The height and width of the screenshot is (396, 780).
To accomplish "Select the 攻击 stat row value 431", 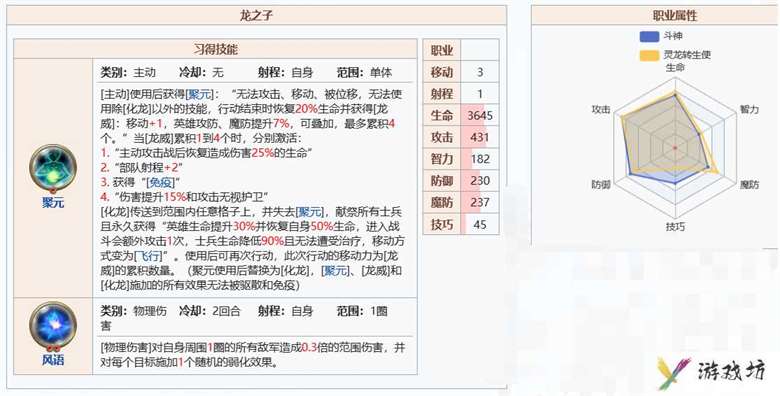I will 480,137.
